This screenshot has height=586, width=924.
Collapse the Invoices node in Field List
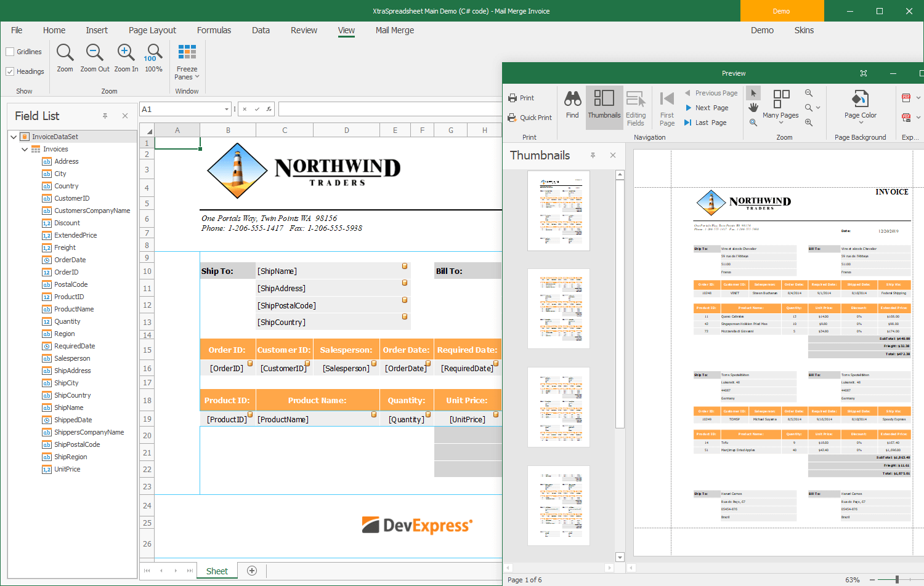click(25, 149)
